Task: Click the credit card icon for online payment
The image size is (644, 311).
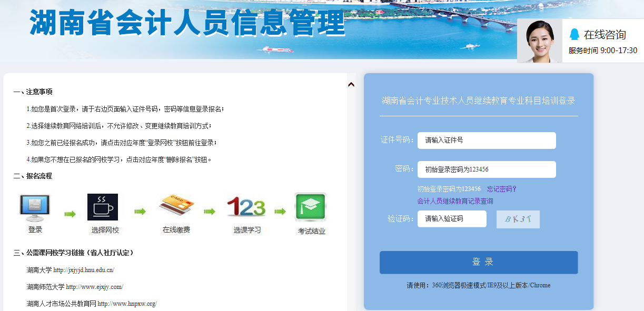Action: tap(176, 207)
